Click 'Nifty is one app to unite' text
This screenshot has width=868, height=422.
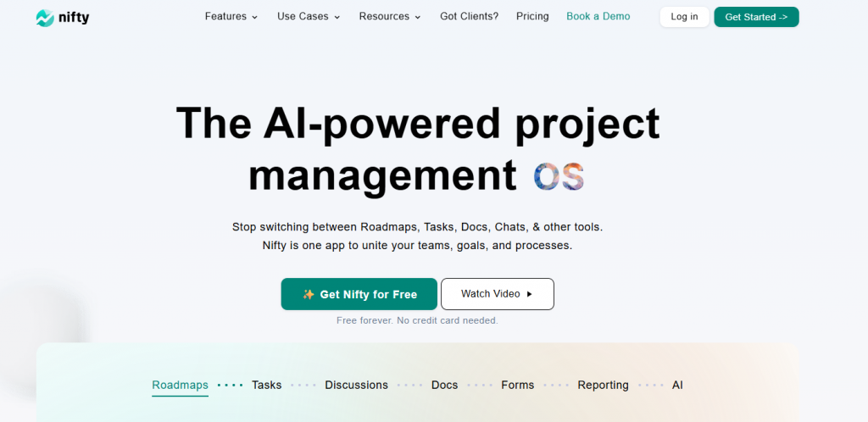pos(417,246)
